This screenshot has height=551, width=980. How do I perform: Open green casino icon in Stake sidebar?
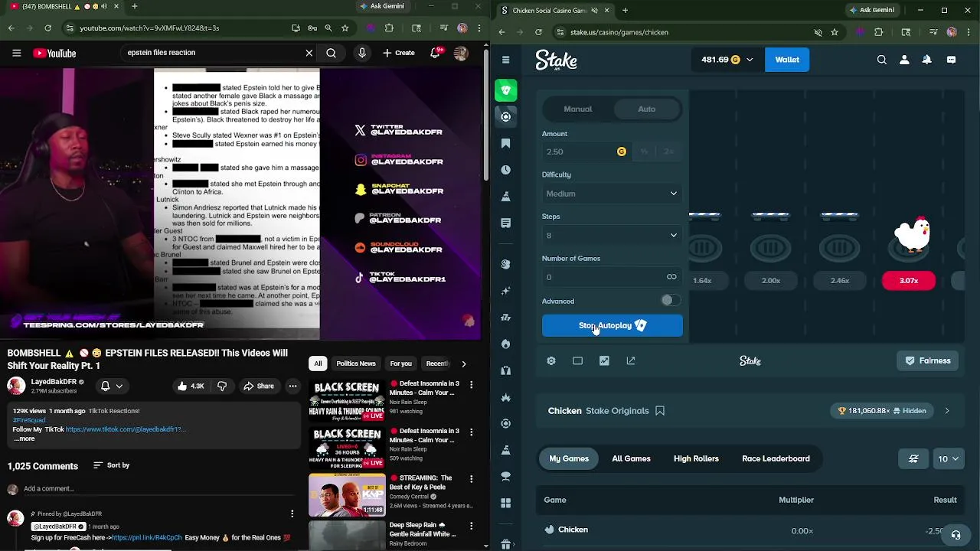[505, 90]
